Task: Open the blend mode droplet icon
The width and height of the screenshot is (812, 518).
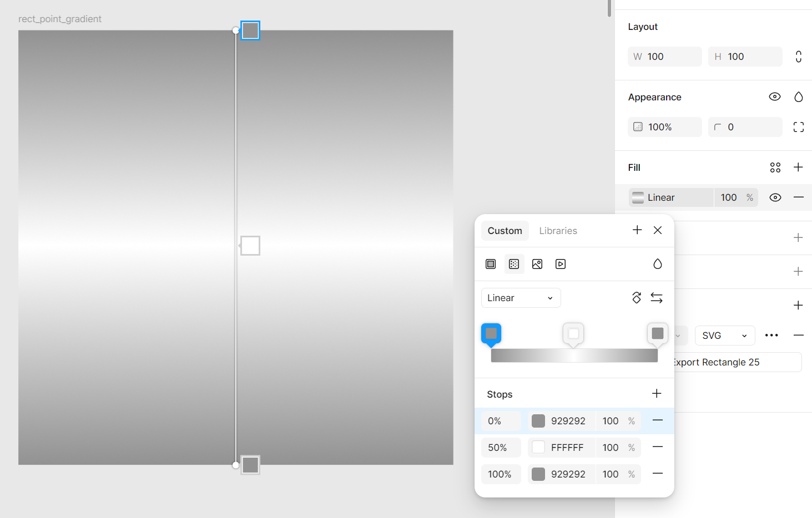Action: (x=658, y=264)
